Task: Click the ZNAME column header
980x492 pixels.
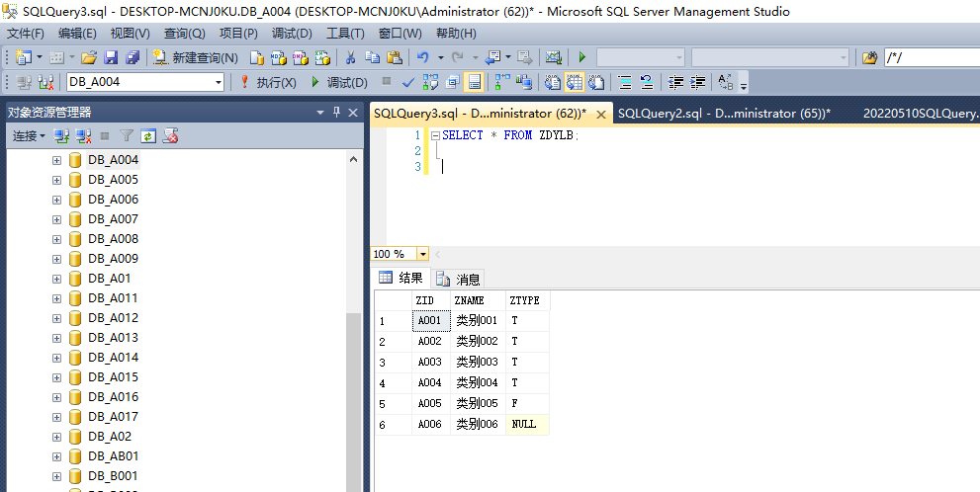Action: pos(478,300)
